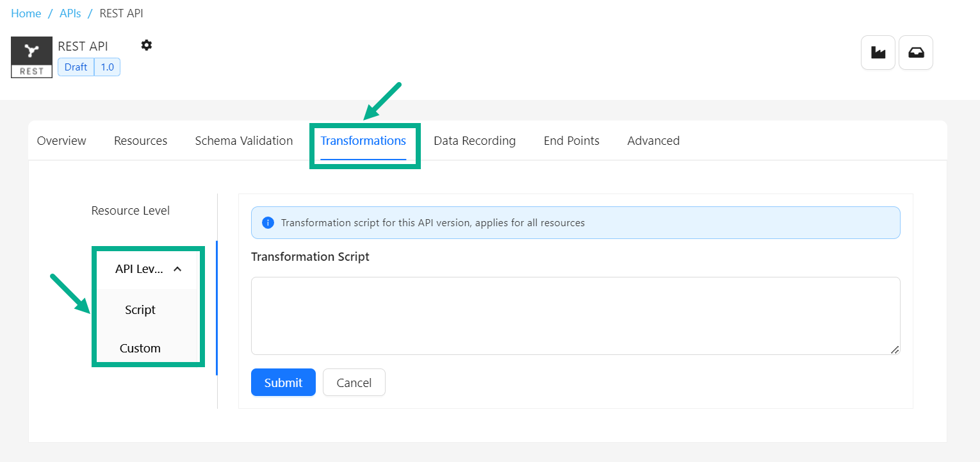The image size is (980, 462).
Task: Follow the Home breadcrumb link
Action: (x=26, y=13)
